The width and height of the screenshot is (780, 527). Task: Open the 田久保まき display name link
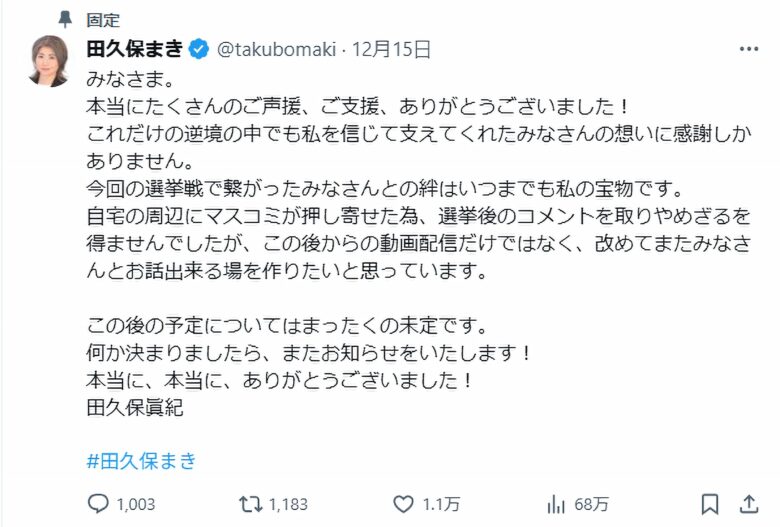point(136,48)
